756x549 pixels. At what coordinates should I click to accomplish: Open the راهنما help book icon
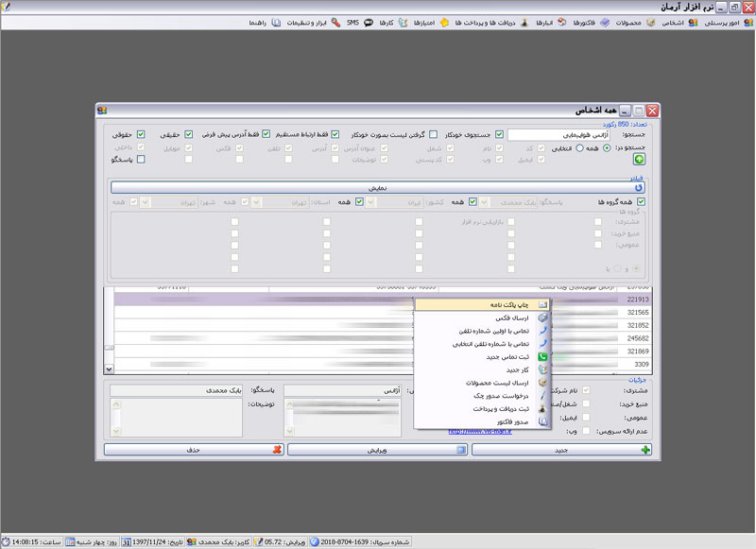276,23
